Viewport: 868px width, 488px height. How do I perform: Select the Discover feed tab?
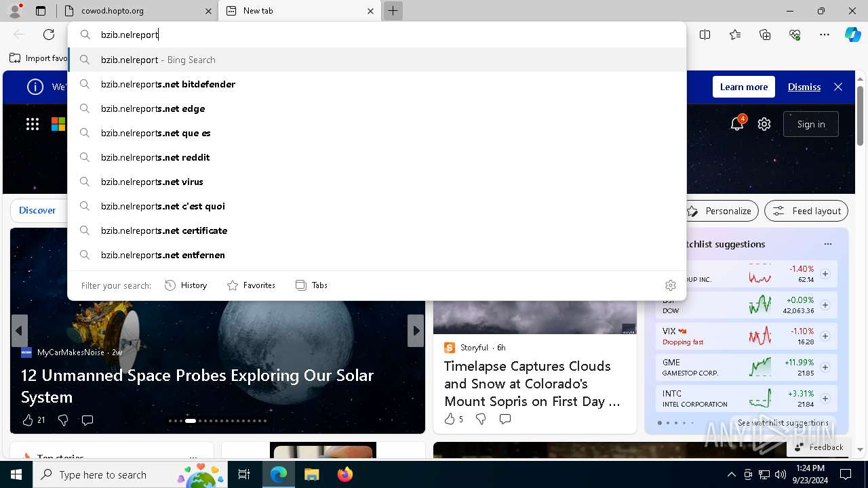[x=37, y=210]
